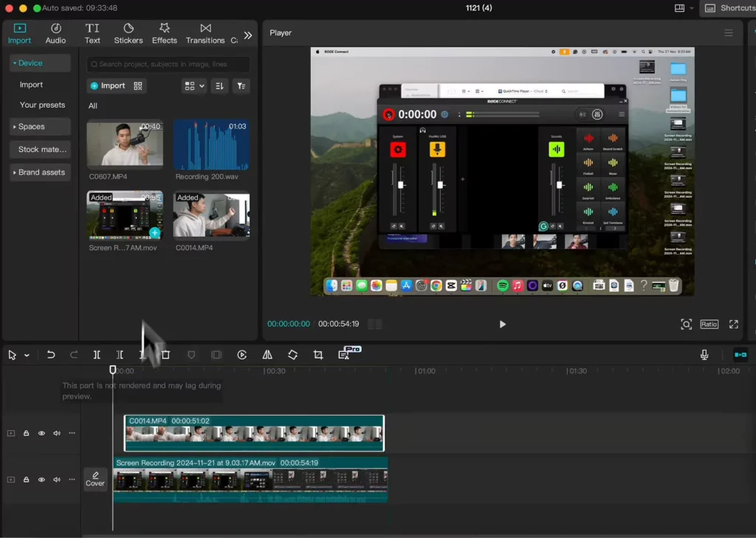Hide the Screen Recording track with eye icon
This screenshot has width=756, height=538.
41,480
